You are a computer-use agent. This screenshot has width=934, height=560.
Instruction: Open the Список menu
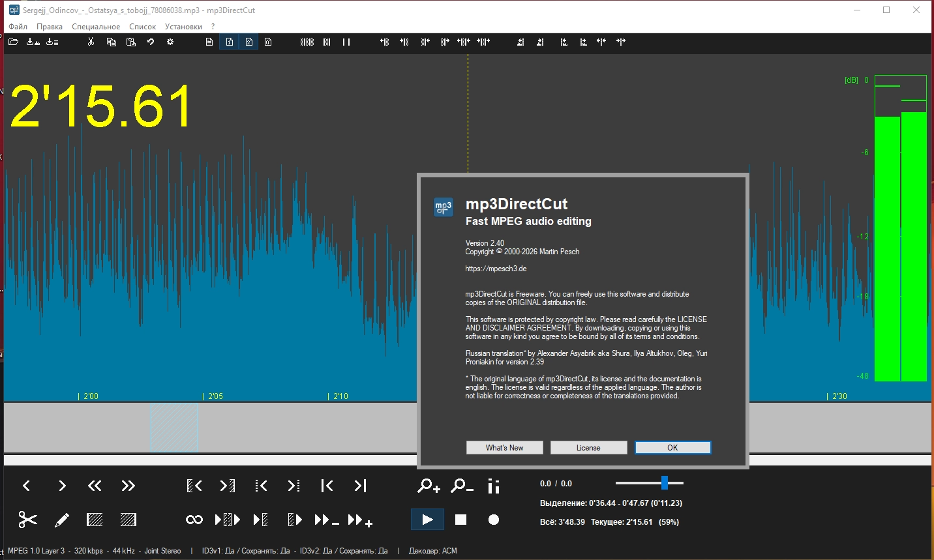(142, 27)
